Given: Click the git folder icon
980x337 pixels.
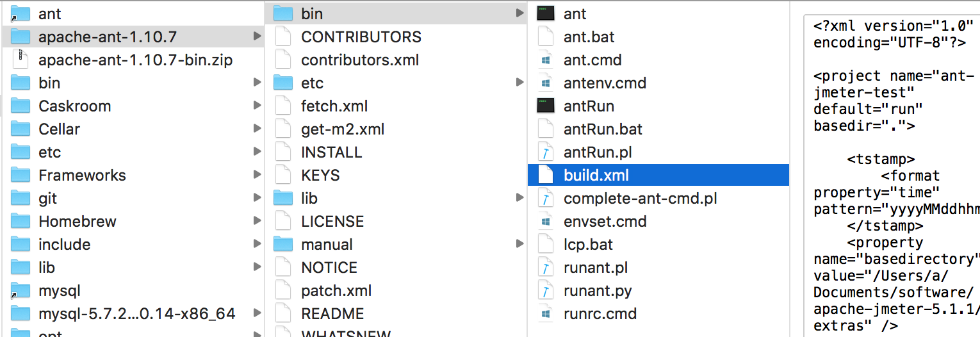Looking at the screenshot, I should (x=21, y=198).
